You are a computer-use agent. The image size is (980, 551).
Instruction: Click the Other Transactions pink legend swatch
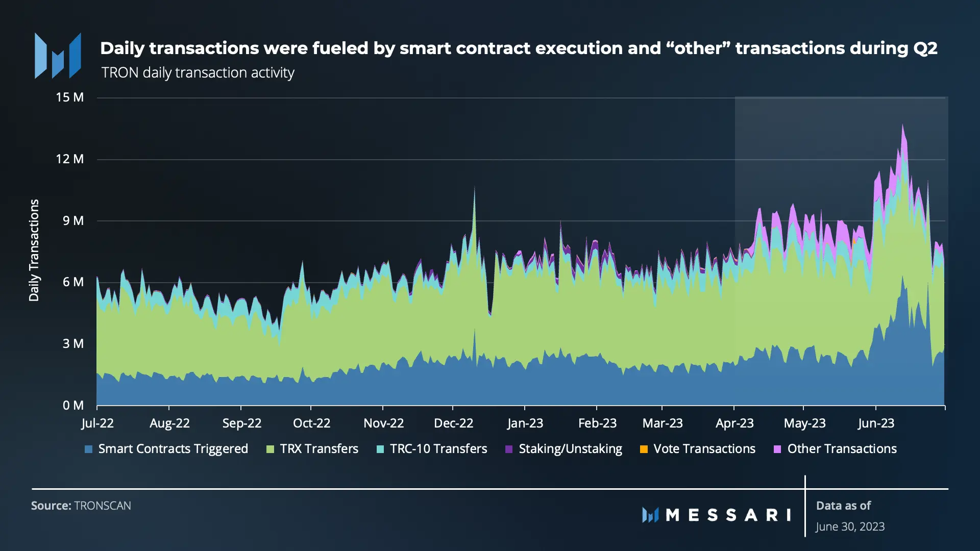click(777, 449)
